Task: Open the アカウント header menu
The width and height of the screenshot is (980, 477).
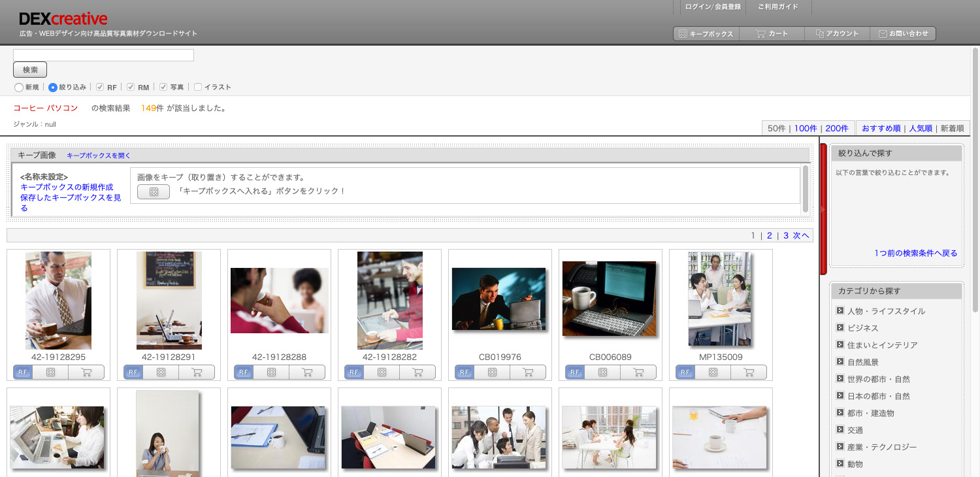Action: [x=837, y=33]
